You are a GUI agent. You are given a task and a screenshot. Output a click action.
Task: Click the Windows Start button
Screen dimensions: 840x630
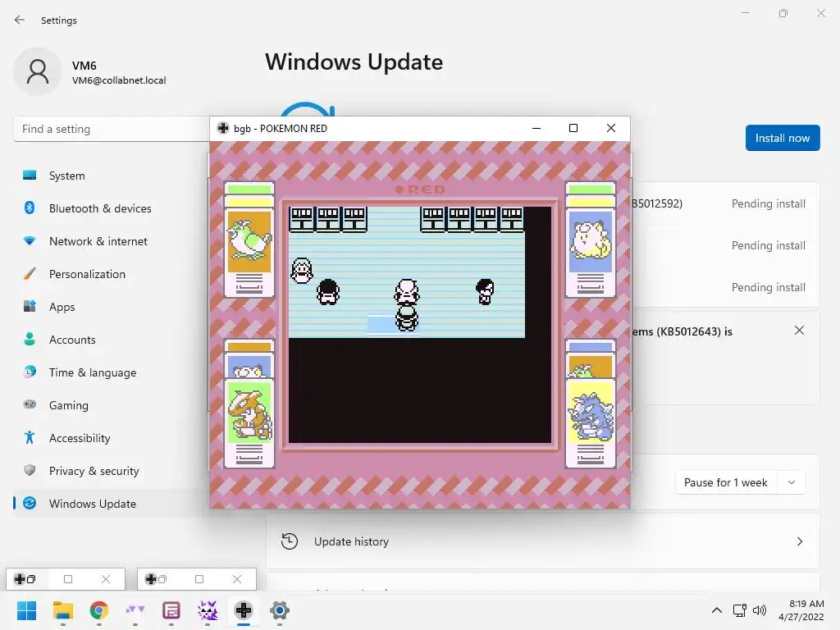pos(26,610)
